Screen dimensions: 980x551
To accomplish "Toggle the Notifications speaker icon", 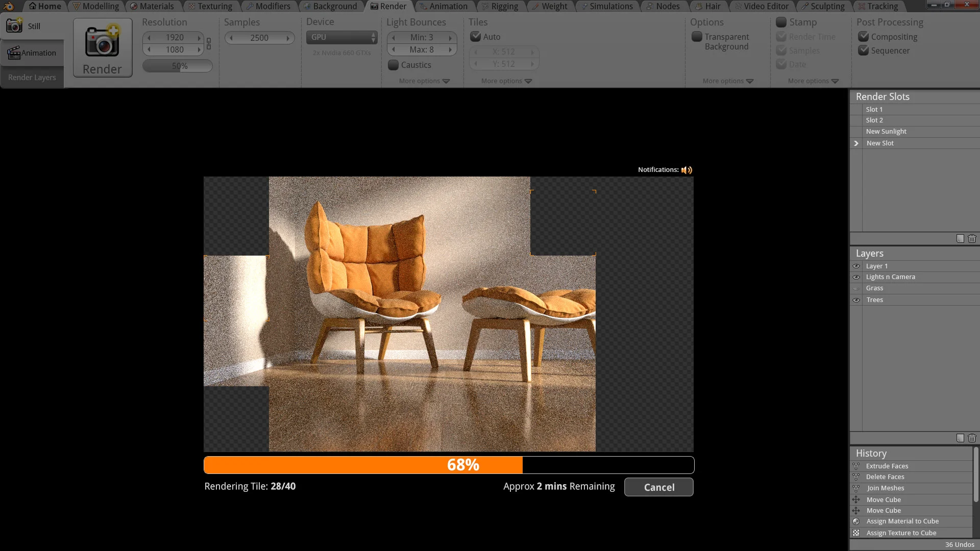I will tap(687, 170).
